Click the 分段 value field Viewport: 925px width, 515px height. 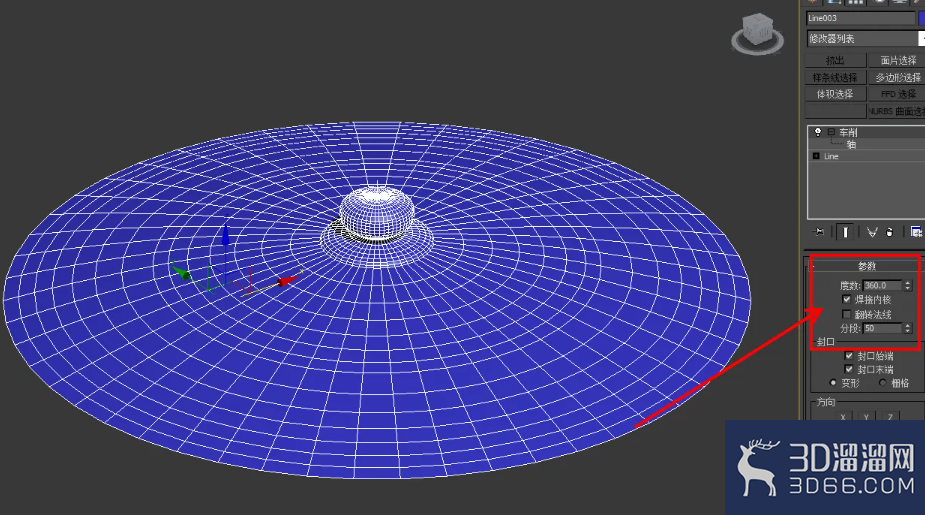click(x=882, y=328)
